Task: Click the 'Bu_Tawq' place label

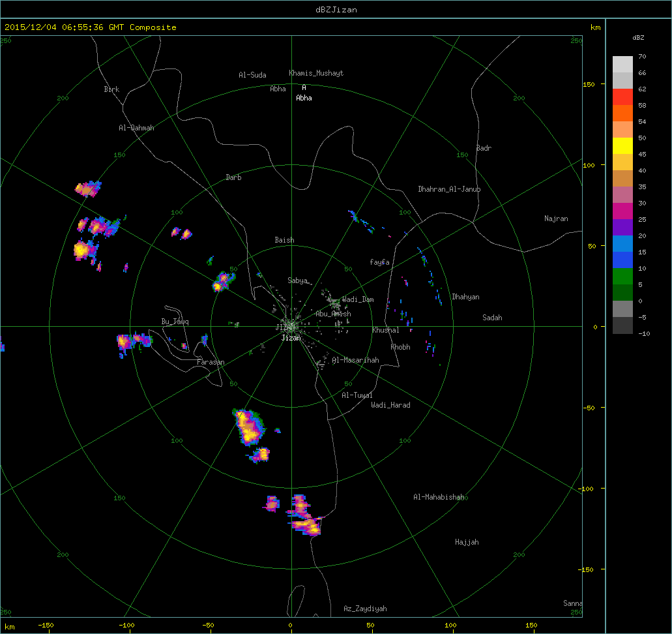Action: 175,322
